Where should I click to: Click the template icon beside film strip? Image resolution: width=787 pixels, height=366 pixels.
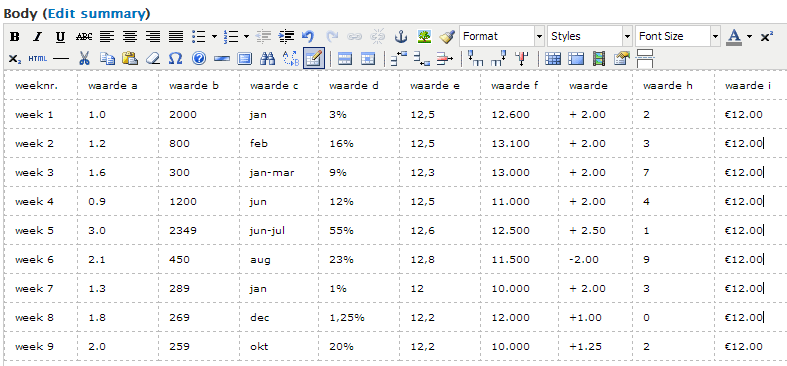pos(621,59)
